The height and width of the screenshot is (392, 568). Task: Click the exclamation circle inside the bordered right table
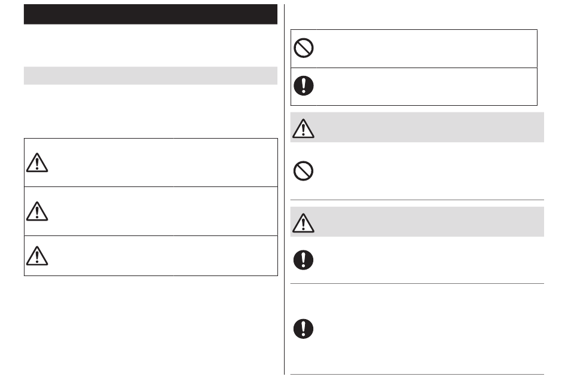[x=304, y=86]
